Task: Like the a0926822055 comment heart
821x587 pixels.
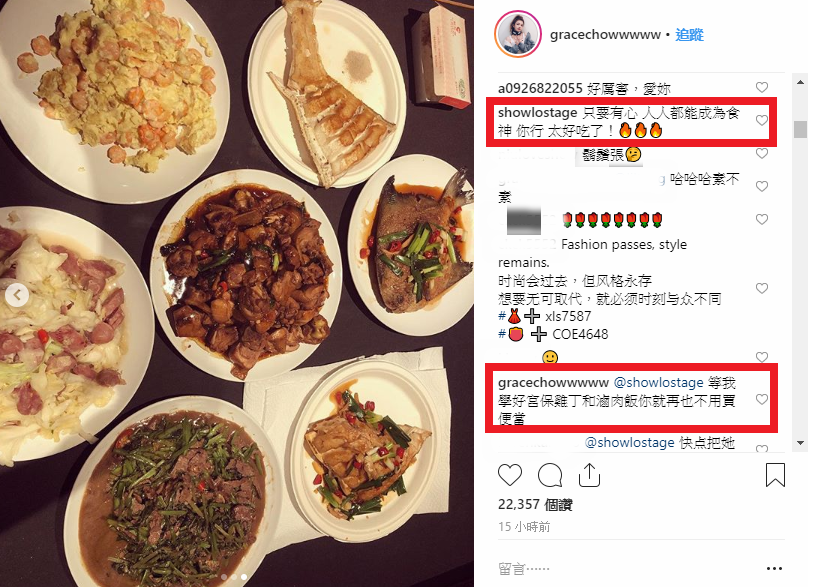Action: pos(762,87)
